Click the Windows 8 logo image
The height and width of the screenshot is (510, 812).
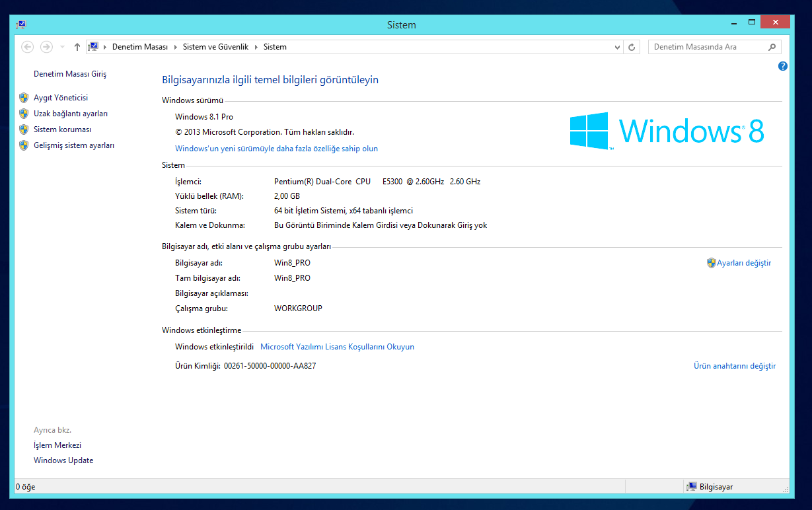click(667, 131)
